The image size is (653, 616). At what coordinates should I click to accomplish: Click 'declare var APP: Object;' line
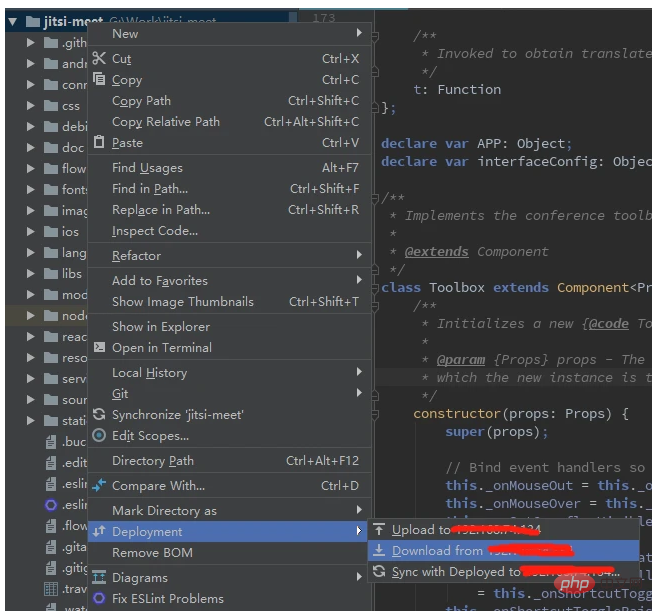(477, 144)
